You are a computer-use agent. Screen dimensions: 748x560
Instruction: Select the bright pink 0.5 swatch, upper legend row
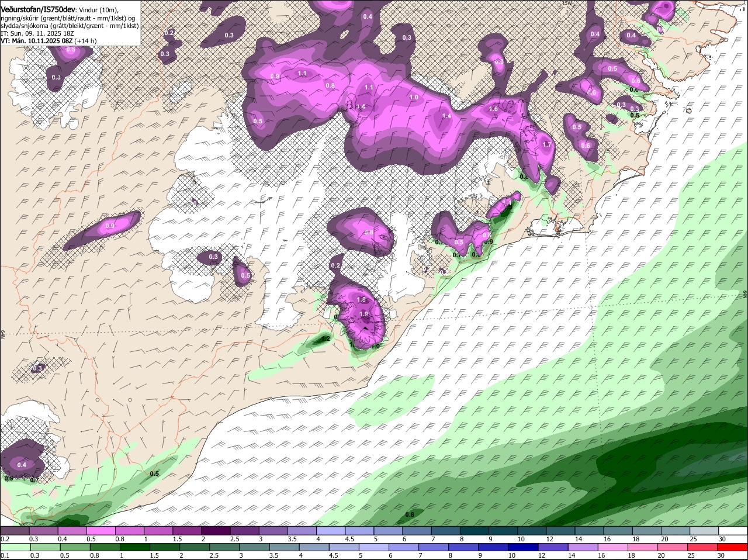tap(101, 531)
